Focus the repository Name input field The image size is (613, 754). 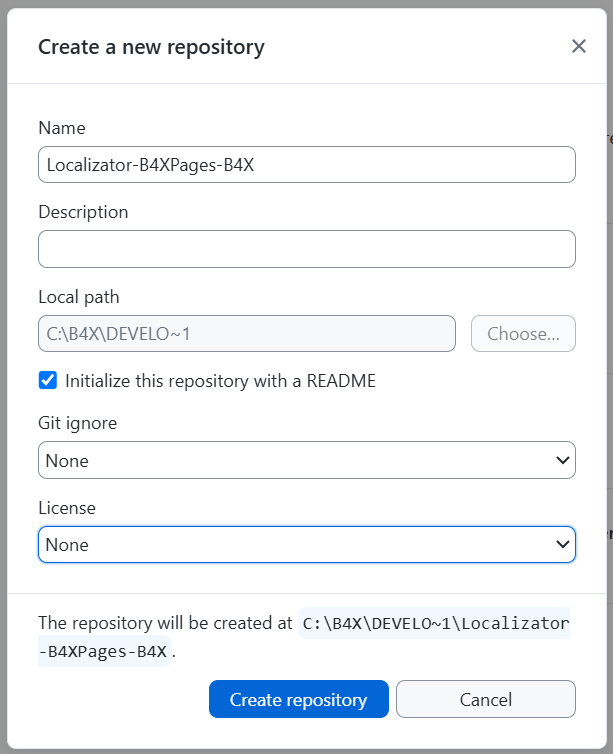point(306,165)
